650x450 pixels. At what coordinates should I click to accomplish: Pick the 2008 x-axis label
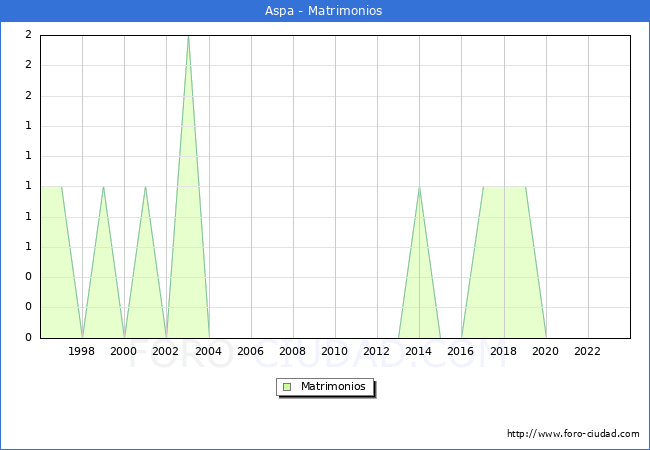pos(292,351)
